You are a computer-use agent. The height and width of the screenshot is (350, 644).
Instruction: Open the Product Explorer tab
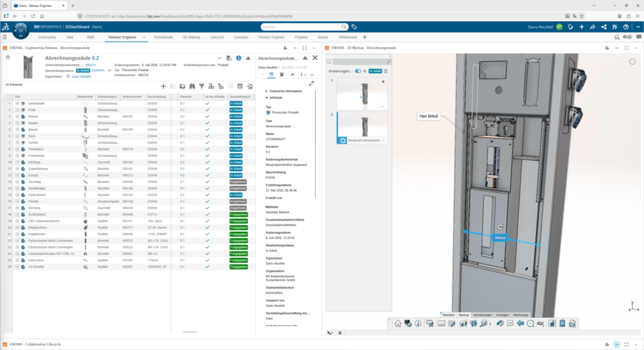(272, 37)
